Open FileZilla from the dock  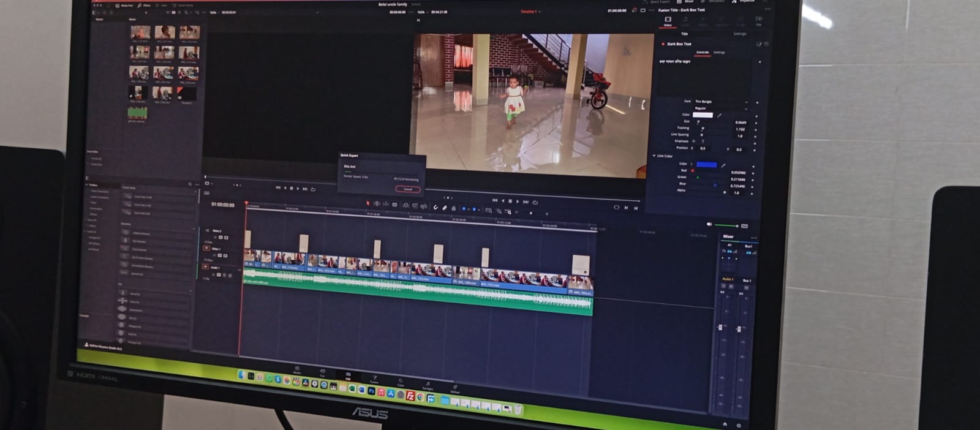point(410,396)
